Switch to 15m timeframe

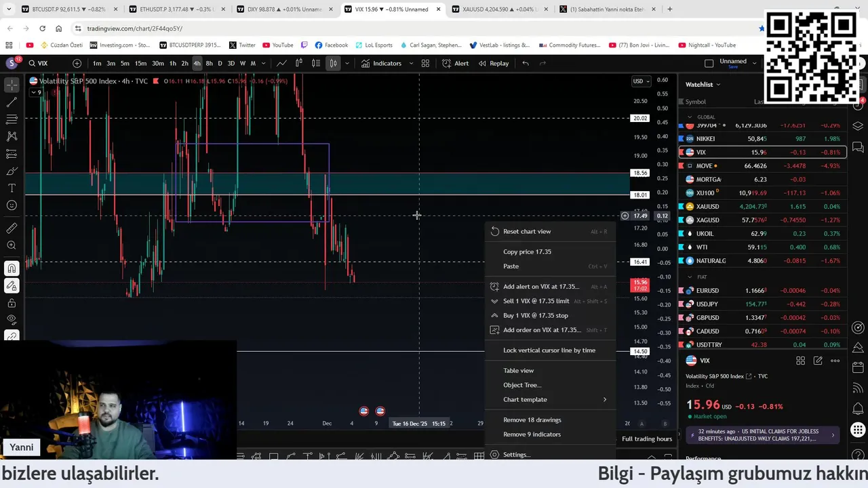point(140,63)
